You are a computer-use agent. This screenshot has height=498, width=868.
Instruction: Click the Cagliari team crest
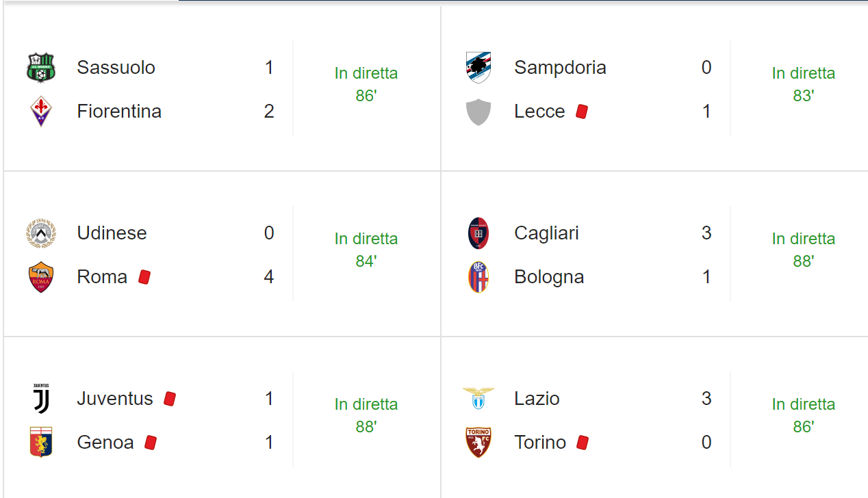click(x=478, y=233)
